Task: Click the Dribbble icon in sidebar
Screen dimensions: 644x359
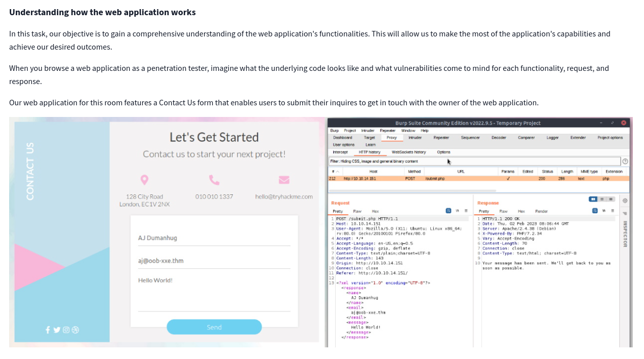Action: pos(75,330)
